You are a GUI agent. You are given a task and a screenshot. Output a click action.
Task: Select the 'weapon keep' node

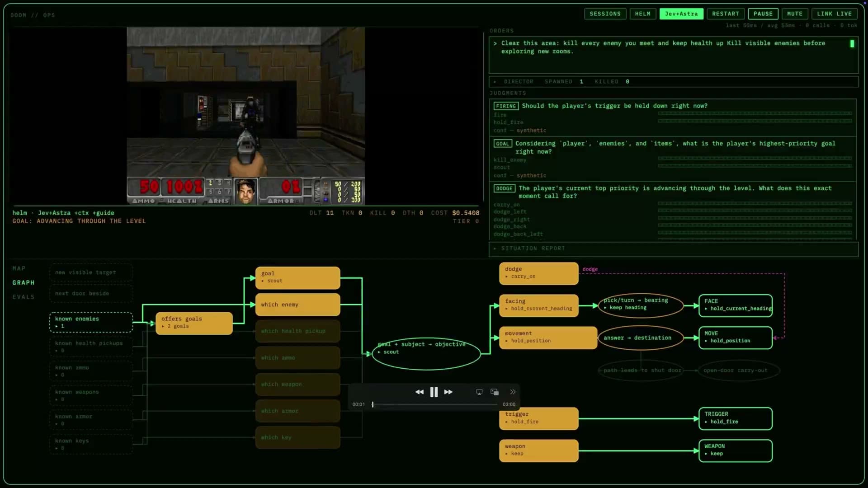[x=539, y=450]
